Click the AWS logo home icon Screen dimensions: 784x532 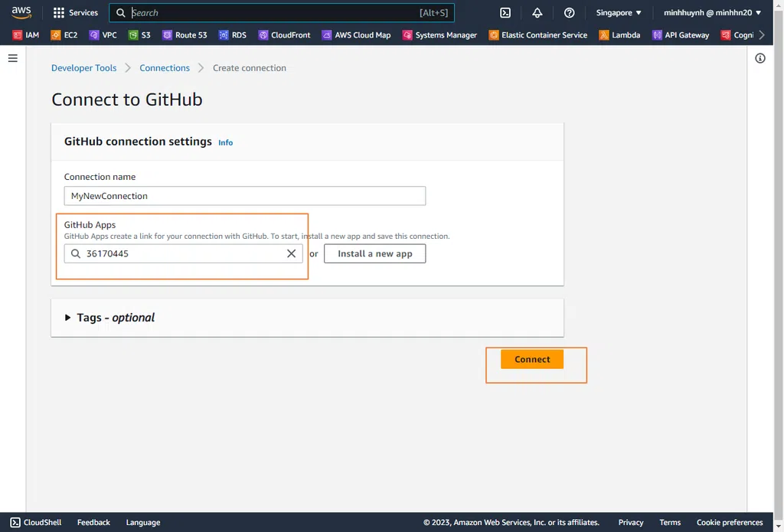point(21,12)
